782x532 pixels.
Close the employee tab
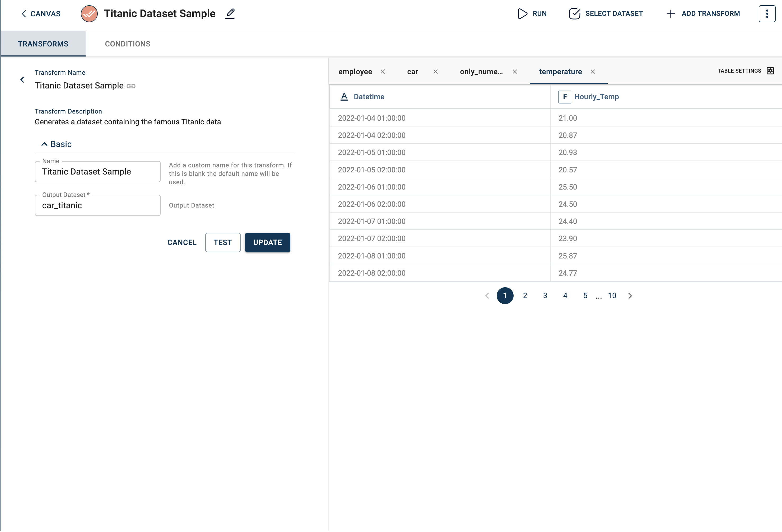coord(383,72)
